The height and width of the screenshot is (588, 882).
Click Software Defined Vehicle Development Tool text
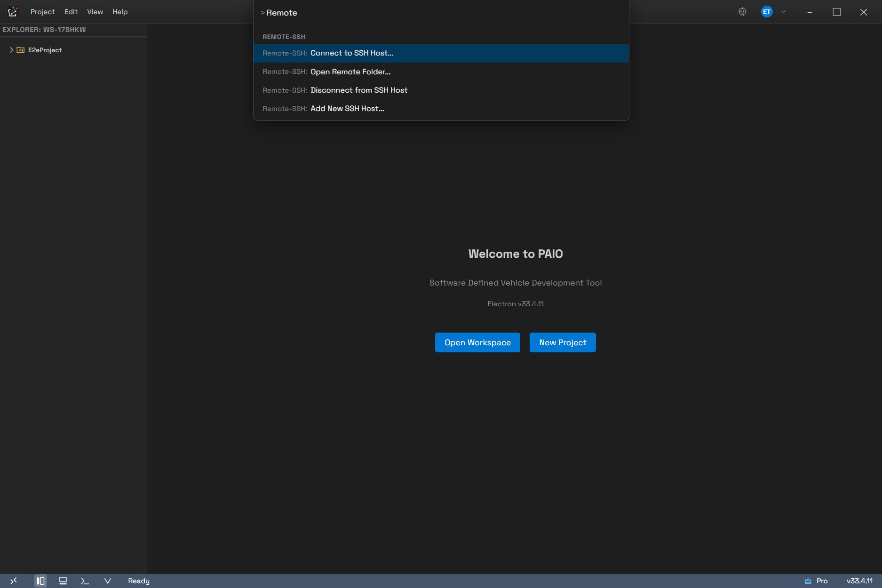click(516, 283)
